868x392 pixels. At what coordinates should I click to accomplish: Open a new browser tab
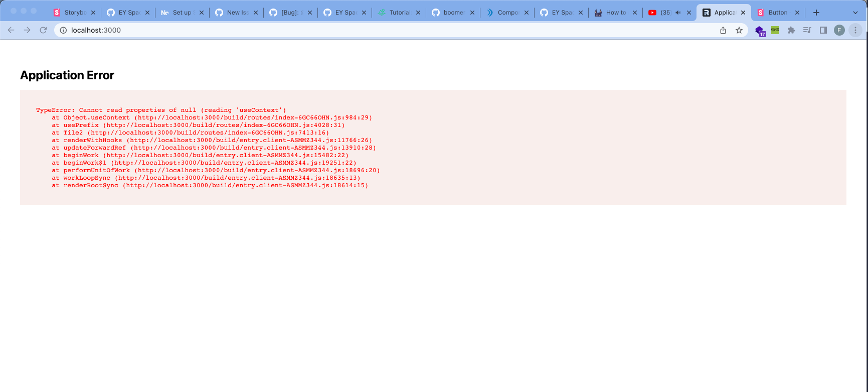click(816, 13)
